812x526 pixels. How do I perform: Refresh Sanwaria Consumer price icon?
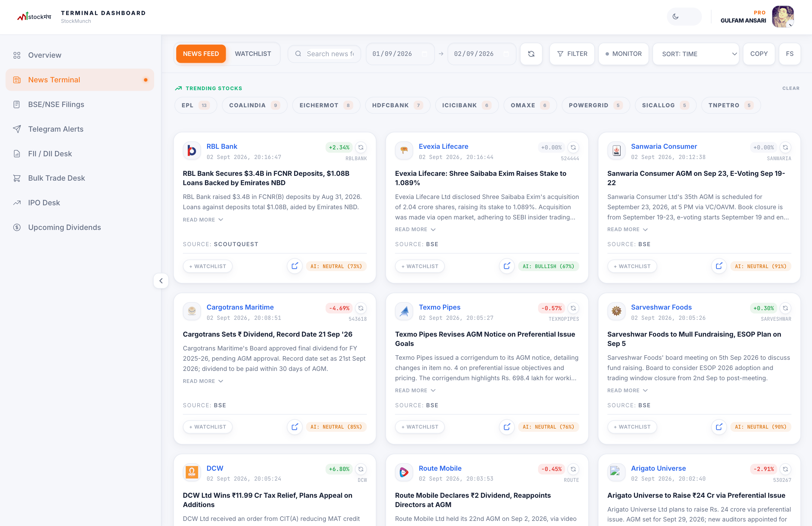click(x=785, y=147)
